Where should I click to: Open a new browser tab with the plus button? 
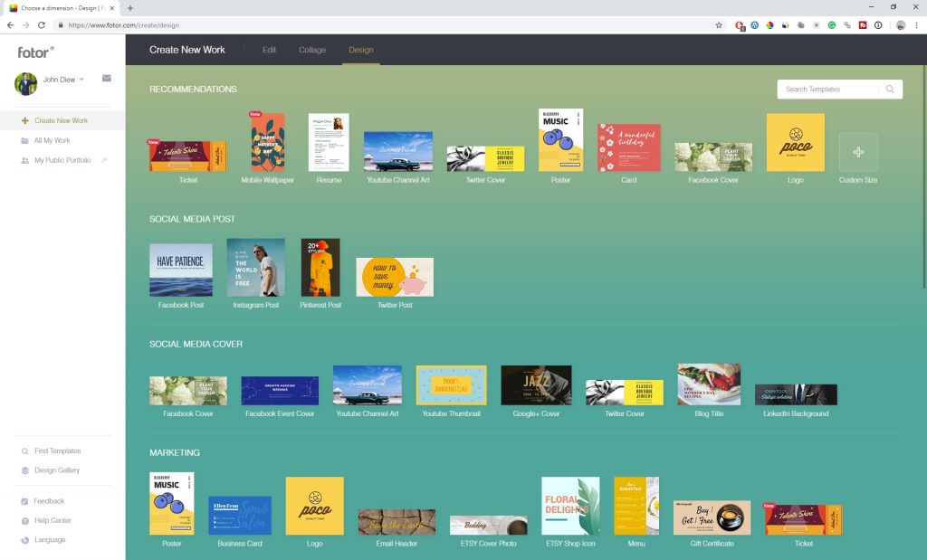point(130,8)
